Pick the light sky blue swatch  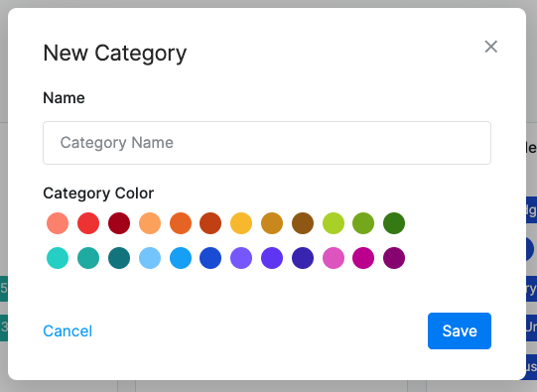(150, 258)
